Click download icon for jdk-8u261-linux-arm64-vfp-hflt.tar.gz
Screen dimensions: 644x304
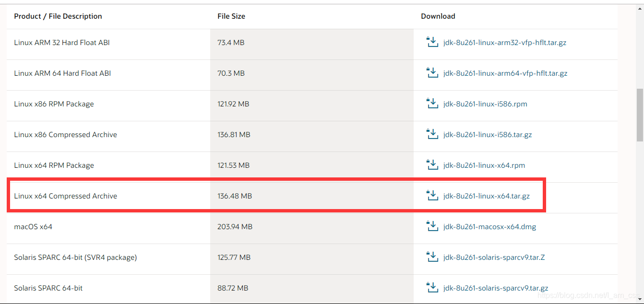(x=432, y=73)
